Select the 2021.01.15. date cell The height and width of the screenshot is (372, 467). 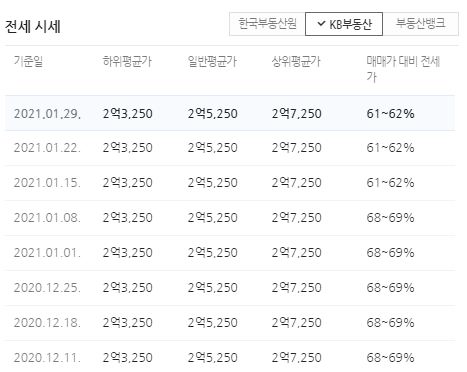pos(47,183)
